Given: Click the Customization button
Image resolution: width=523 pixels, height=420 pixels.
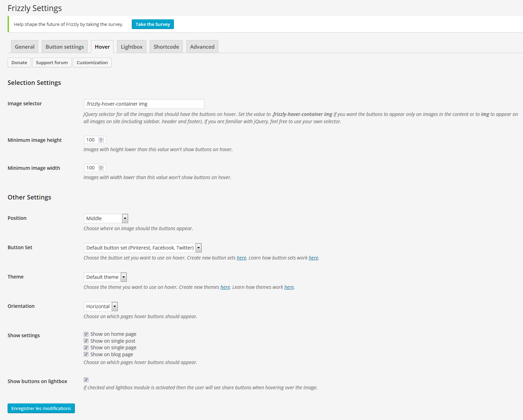Looking at the screenshot, I should (92, 62).
